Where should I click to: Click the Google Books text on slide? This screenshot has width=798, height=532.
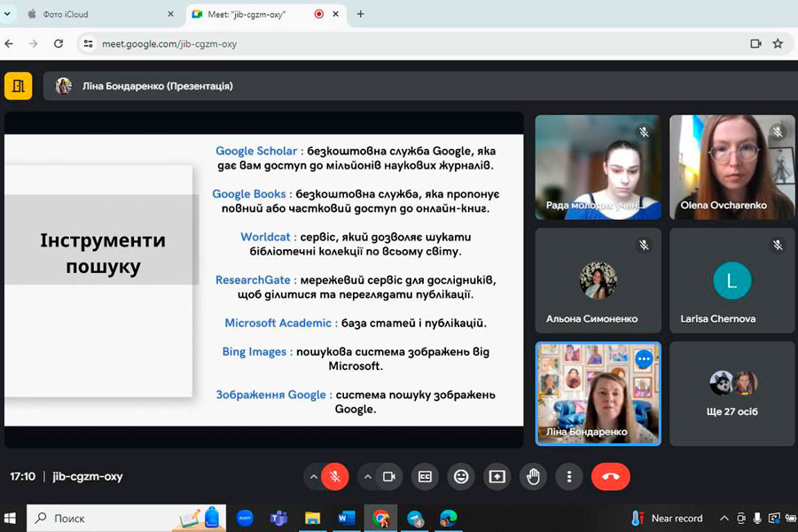[249, 193]
